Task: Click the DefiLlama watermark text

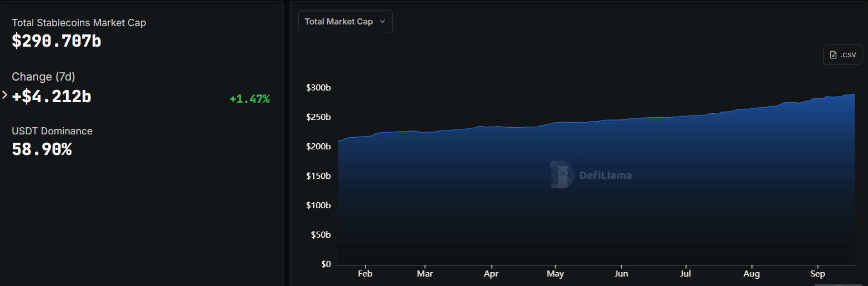Action: tap(605, 175)
